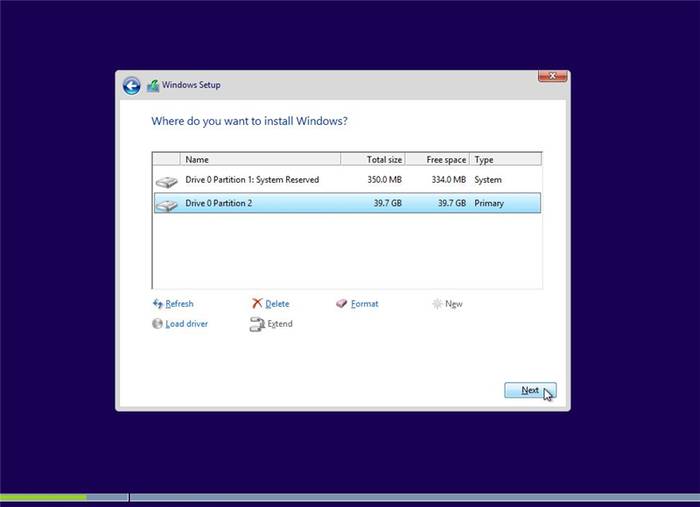Click the pink eraser Format icon
This screenshot has width=700, height=507.
pos(342,303)
